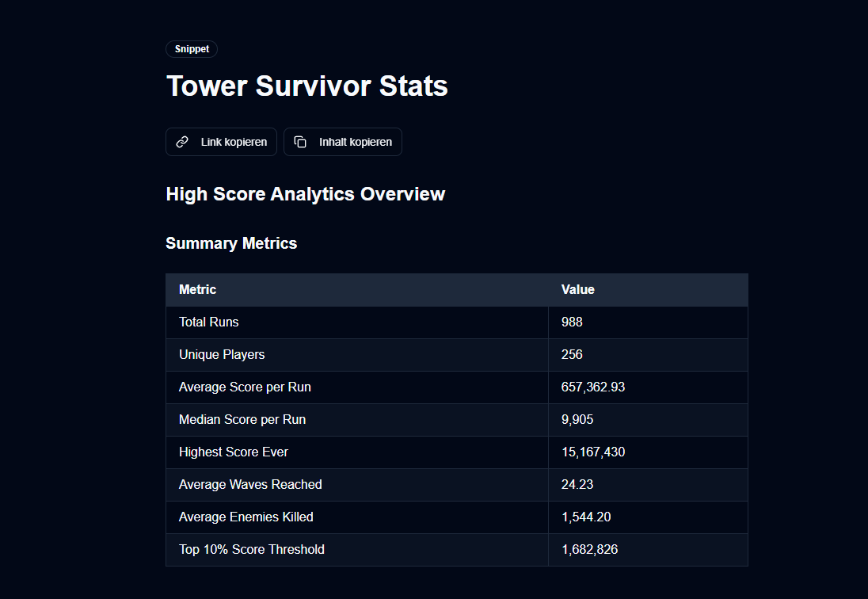Click the High Score Analytics Overview heading
Image resolution: width=868 pixels, height=599 pixels.
pyautogui.click(x=306, y=194)
